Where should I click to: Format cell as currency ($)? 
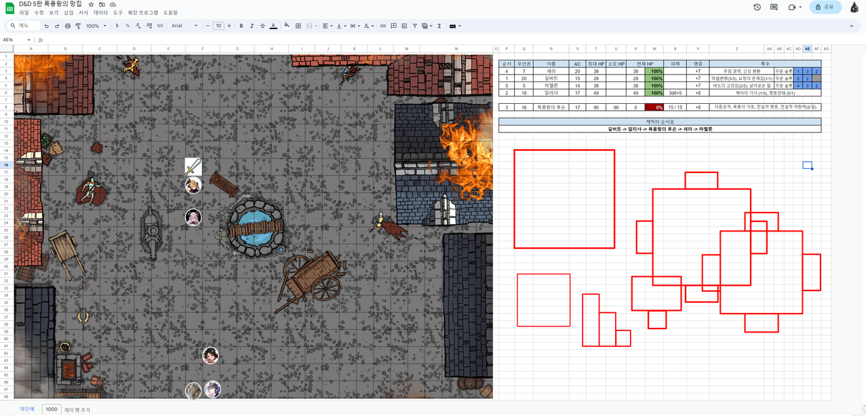117,26
